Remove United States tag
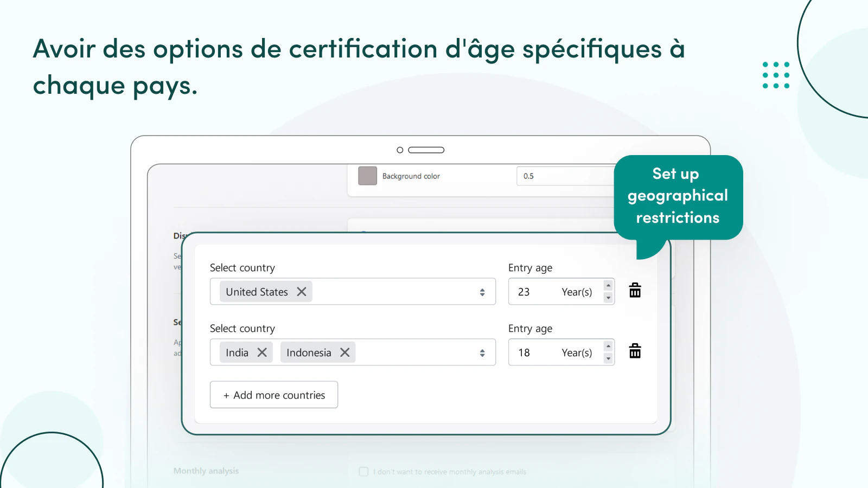The width and height of the screenshot is (868, 488). point(302,292)
